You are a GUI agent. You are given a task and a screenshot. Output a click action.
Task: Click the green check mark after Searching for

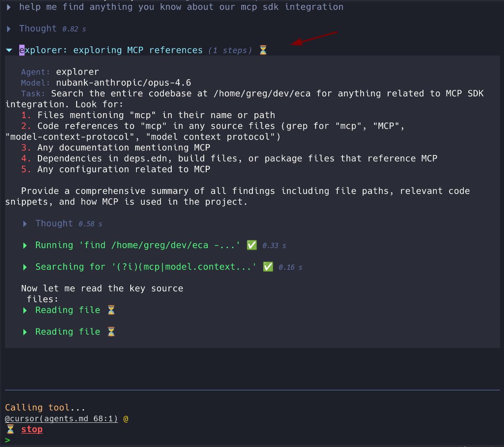click(268, 267)
